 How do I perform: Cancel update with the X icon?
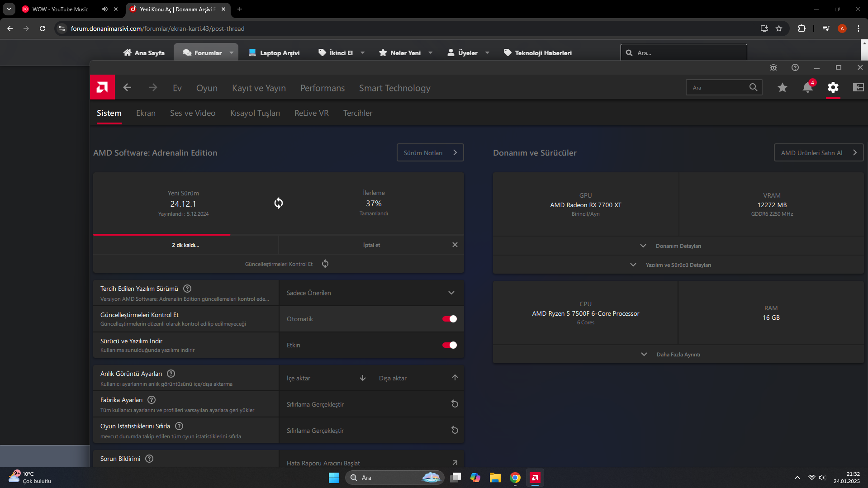point(455,245)
